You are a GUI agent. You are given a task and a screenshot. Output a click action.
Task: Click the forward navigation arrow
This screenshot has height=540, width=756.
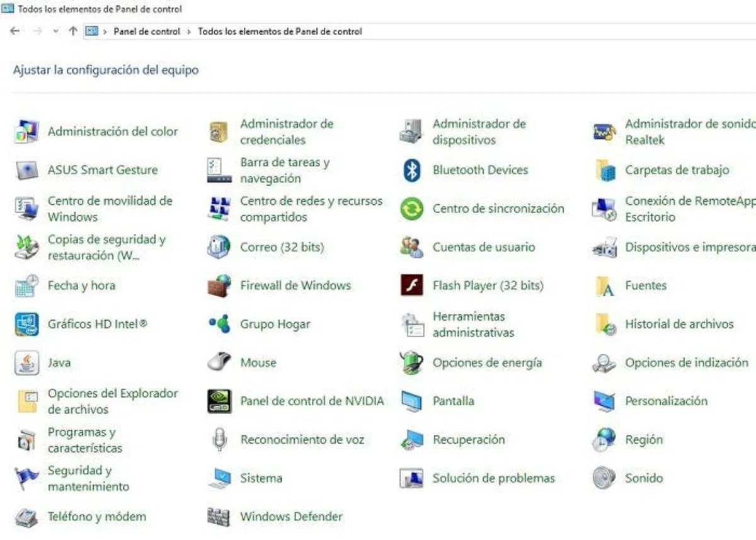click(x=37, y=31)
